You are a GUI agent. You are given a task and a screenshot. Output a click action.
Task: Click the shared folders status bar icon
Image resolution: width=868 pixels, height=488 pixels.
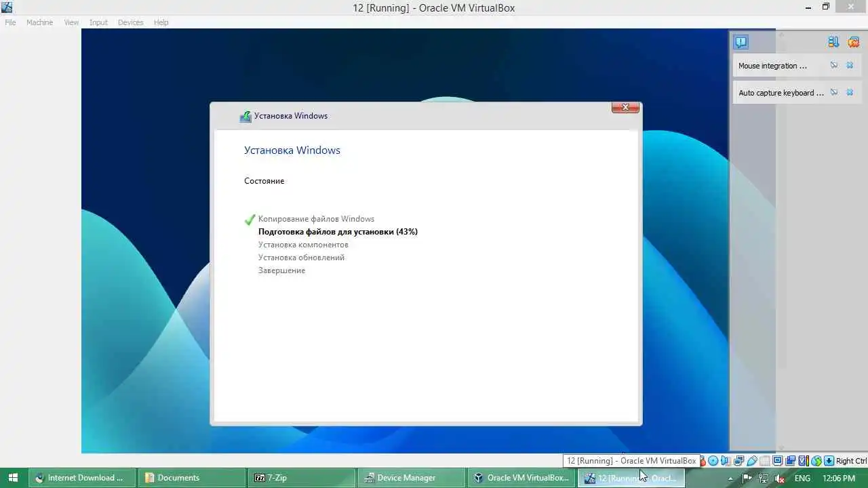pos(765,461)
